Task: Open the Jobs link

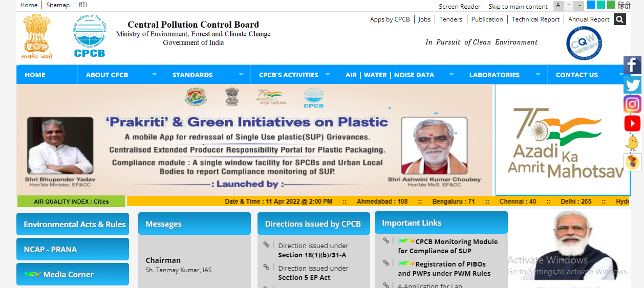Action: click(424, 19)
